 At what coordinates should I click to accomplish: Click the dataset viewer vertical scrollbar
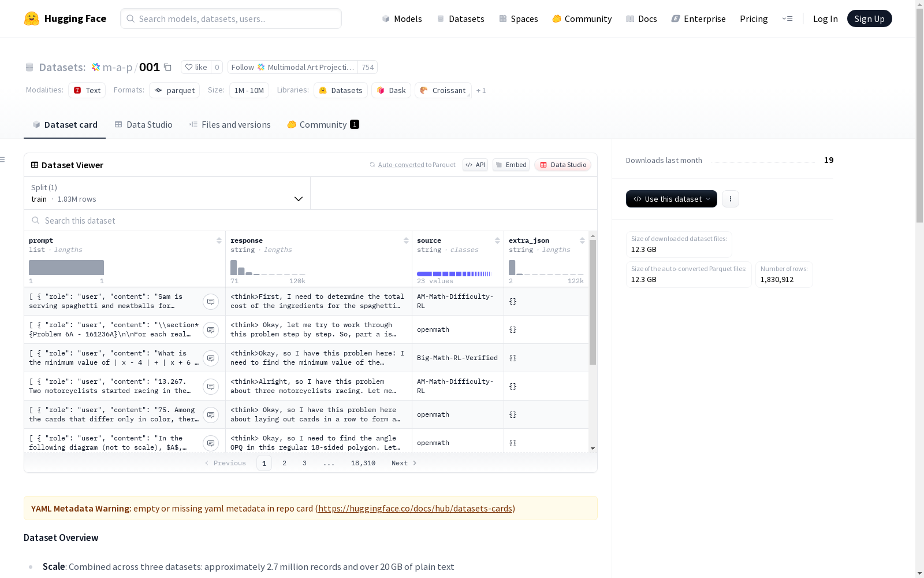tap(593, 302)
